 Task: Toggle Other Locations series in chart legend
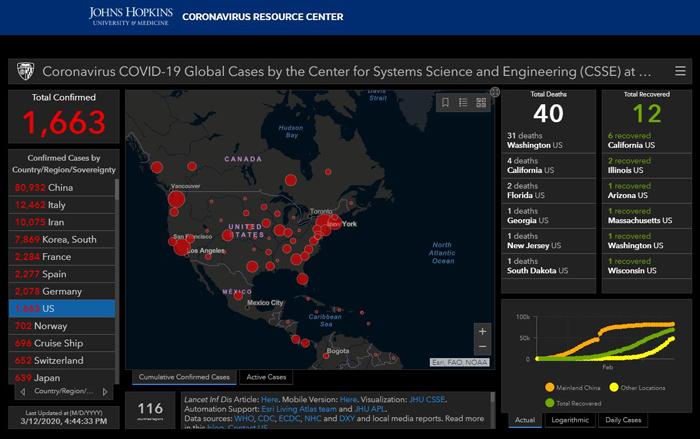pyautogui.click(x=642, y=387)
